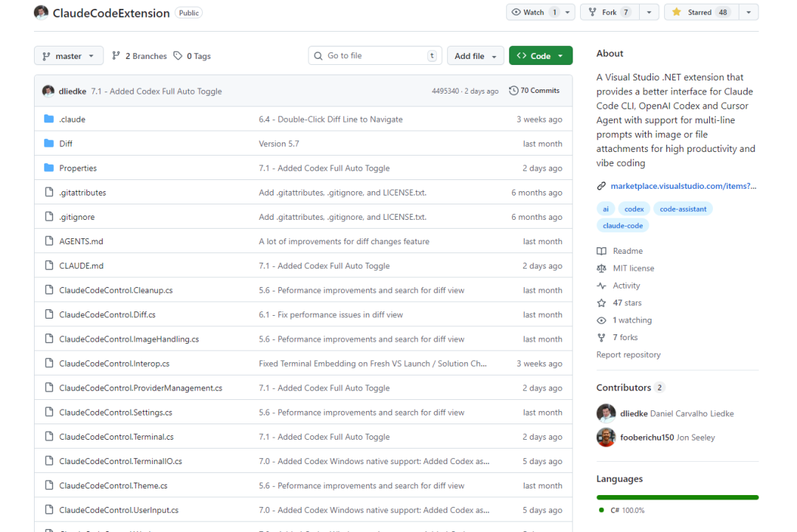Image resolution: width=797 pixels, height=532 pixels.
Task: Click the fork icon beside 7 forks
Action: click(601, 337)
